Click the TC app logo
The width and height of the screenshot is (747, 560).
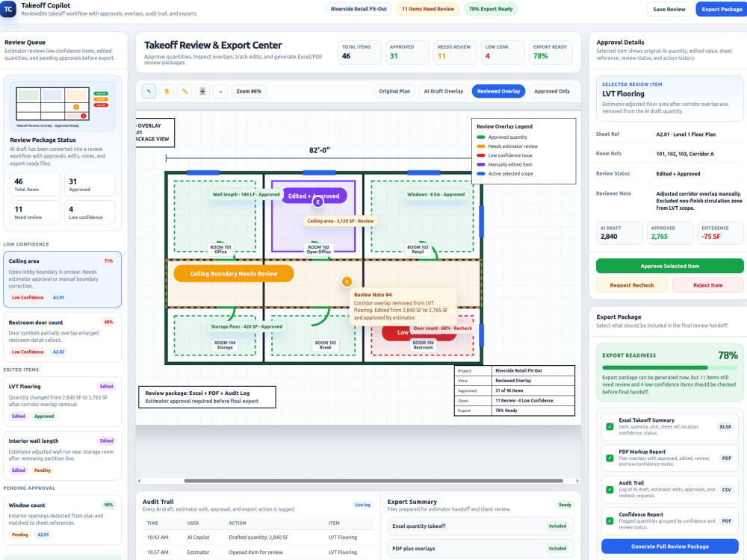tap(8, 9)
